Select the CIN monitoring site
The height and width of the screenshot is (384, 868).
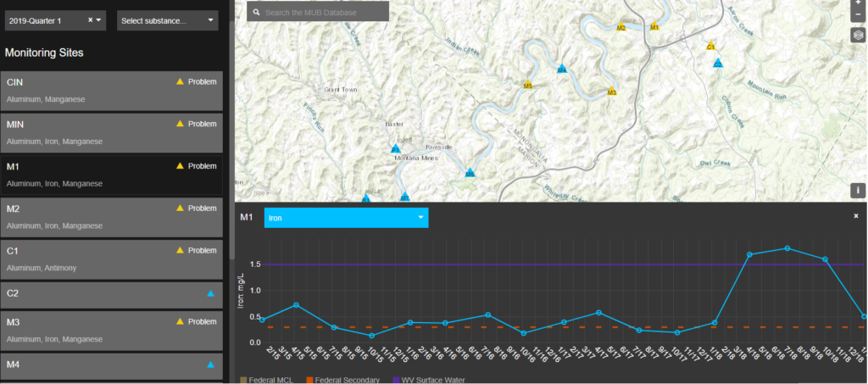(x=111, y=91)
